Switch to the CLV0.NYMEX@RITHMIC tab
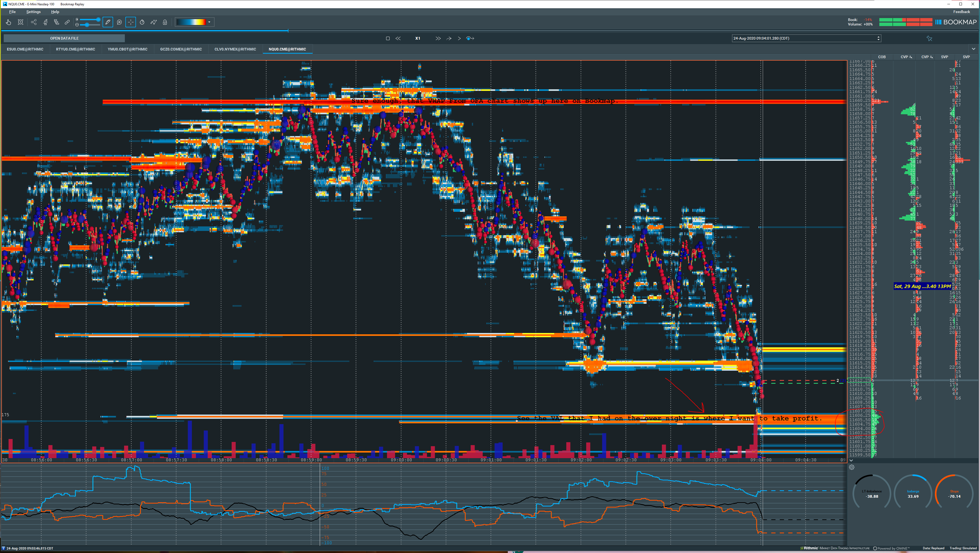Image resolution: width=980 pixels, height=553 pixels. coord(235,49)
